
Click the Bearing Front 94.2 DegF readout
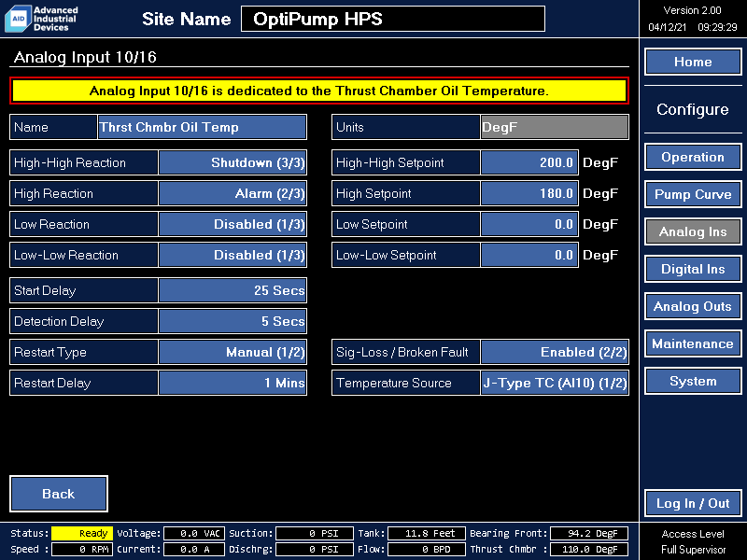coord(589,533)
